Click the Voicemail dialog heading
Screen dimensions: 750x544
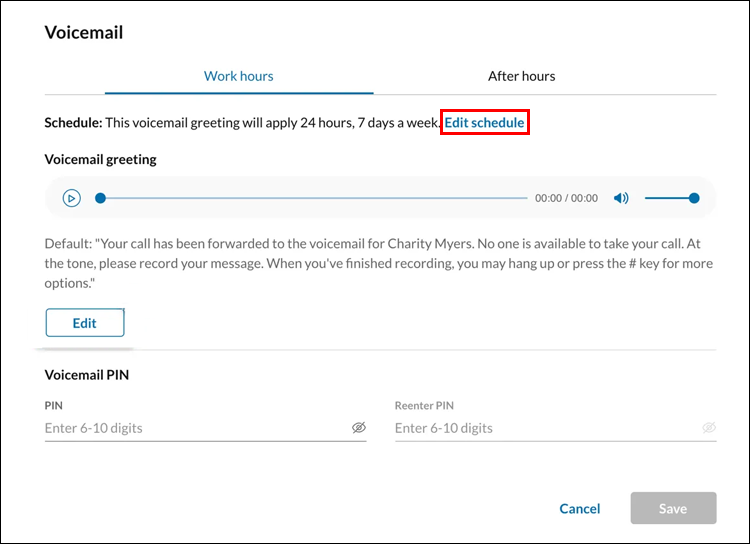pos(84,33)
